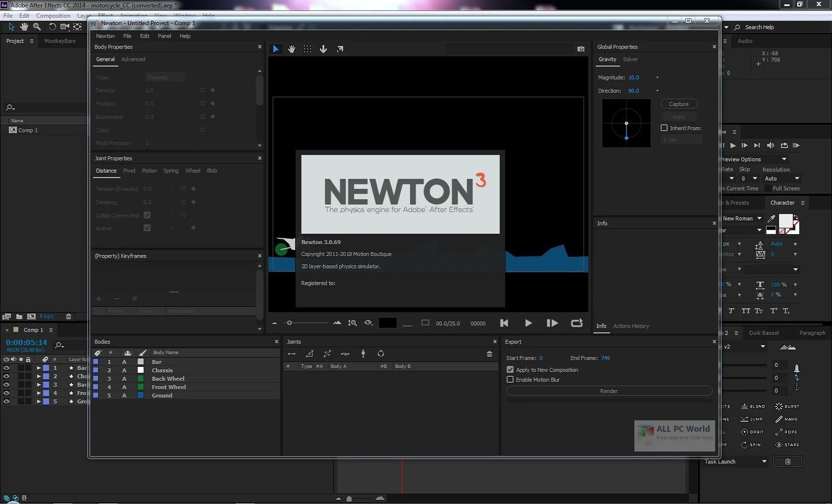Expand layer 2 in After Effects timeline

tap(39, 376)
